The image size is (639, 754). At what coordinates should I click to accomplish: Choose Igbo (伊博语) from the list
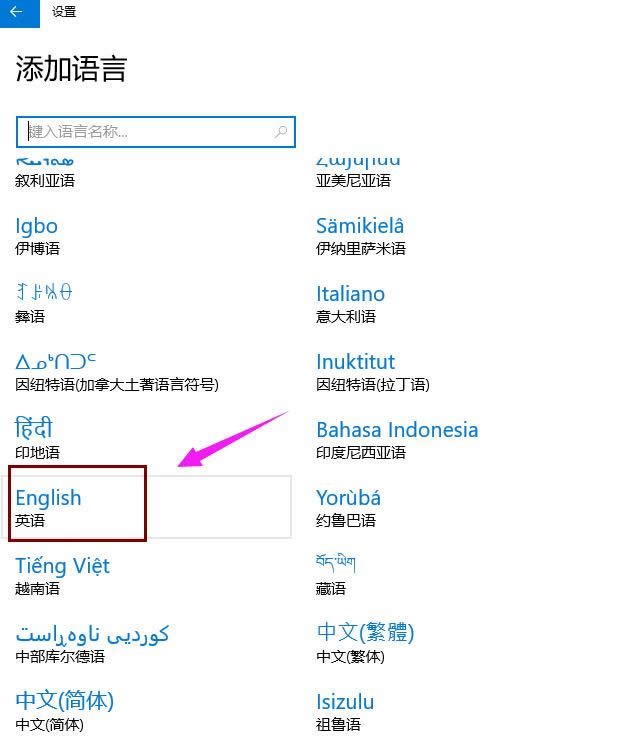pos(37,235)
